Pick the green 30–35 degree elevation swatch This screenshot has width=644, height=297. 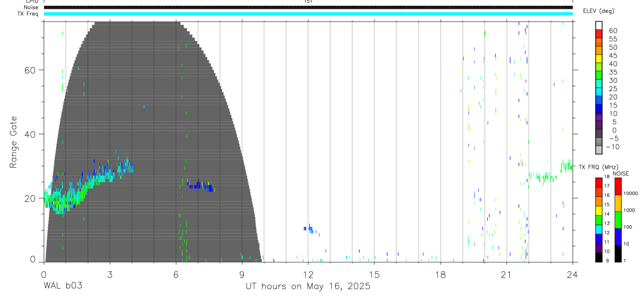click(599, 76)
